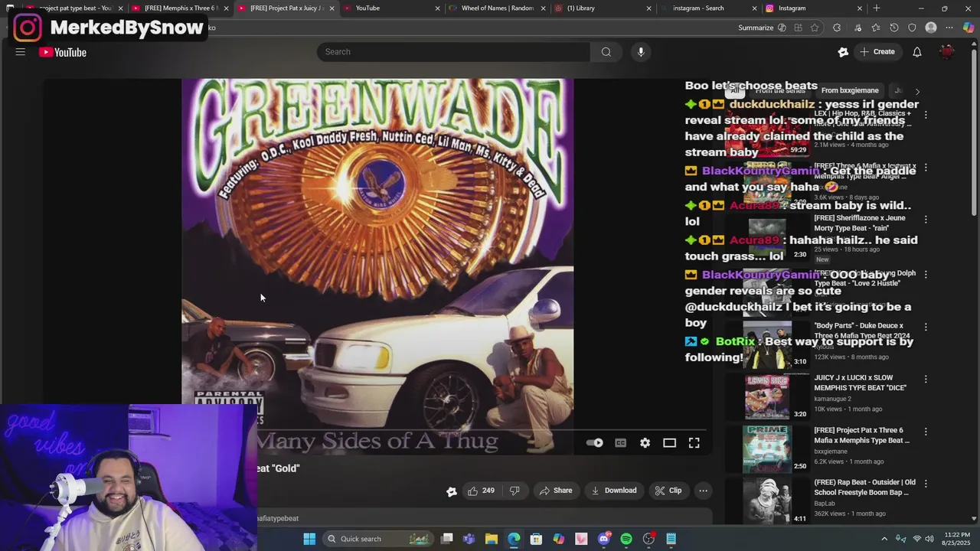Open the YouTube account avatar menu
This screenshot has height=551, width=980.
click(947, 52)
